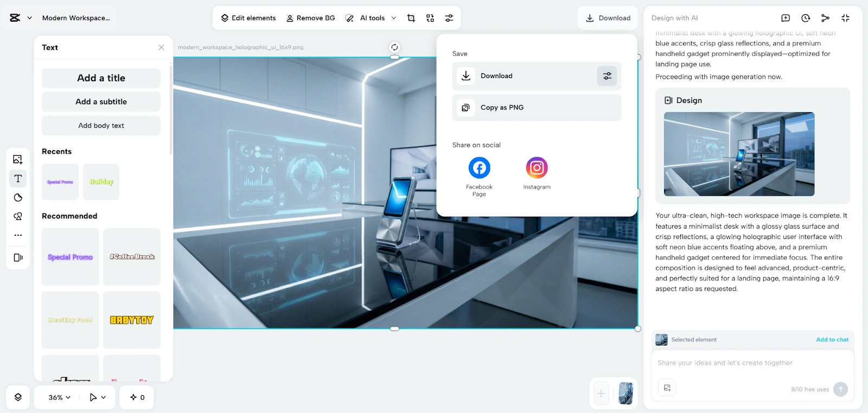This screenshot has height=413, width=868.
Task: Open download settings sliders icon
Action: tap(607, 76)
